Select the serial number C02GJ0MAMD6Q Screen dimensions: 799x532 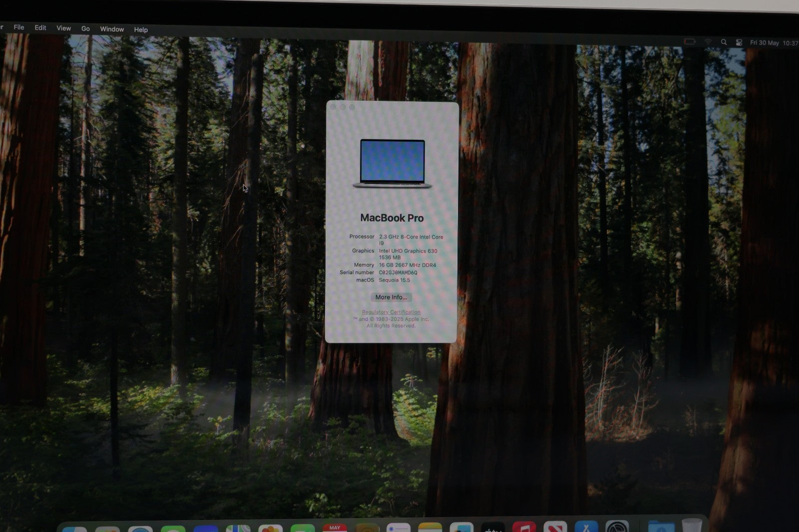[398, 272]
